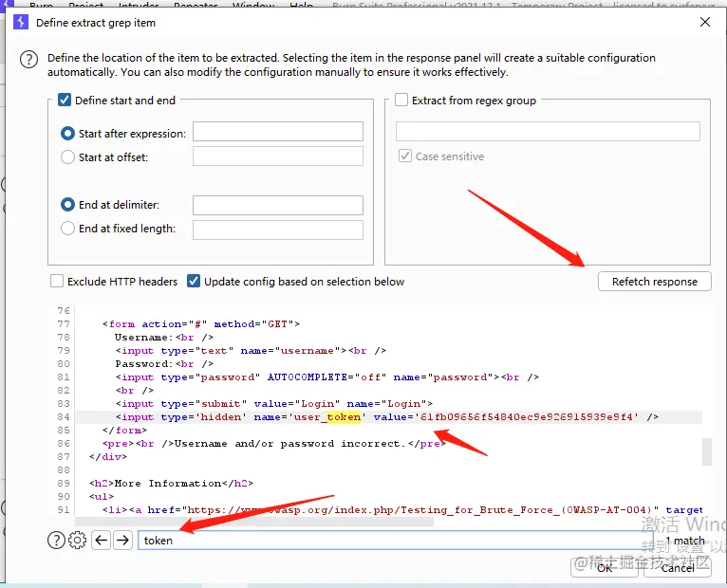Viewport: 727px width, 588px height.
Task: Click the Start at offset text field
Action: click(278, 156)
